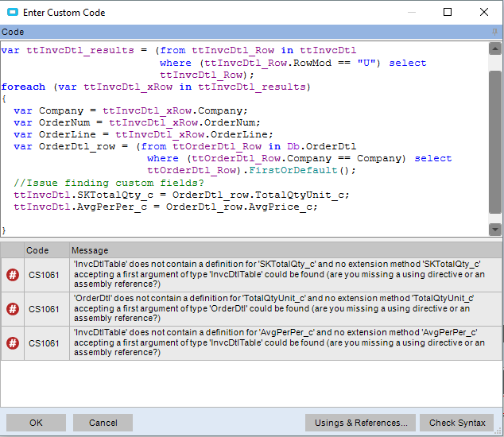This screenshot has width=504, height=437.
Task: Confirm the custom code with OK
Action: pyautogui.click(x=36, y=423)
